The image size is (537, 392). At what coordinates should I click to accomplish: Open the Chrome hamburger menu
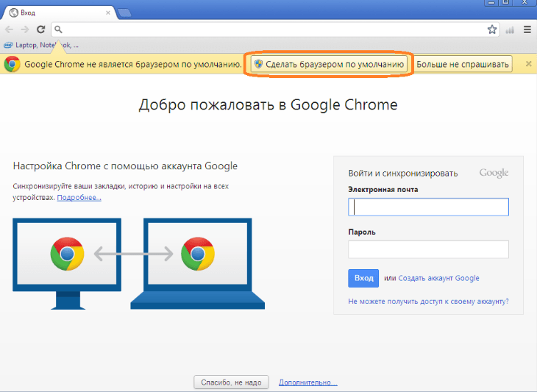pos(527,29)
